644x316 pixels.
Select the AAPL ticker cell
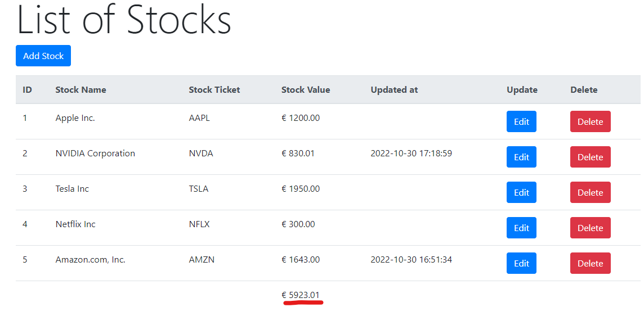tap(199, 118)
